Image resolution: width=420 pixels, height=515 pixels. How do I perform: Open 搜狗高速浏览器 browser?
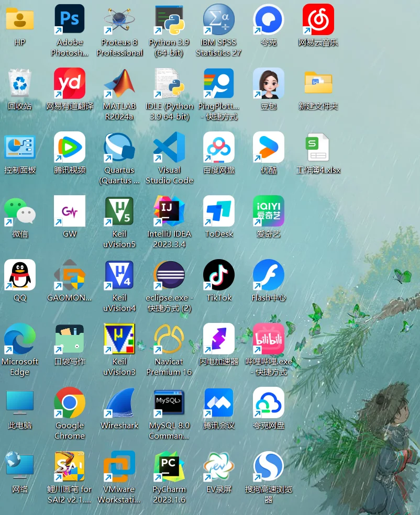click(269, 466)
